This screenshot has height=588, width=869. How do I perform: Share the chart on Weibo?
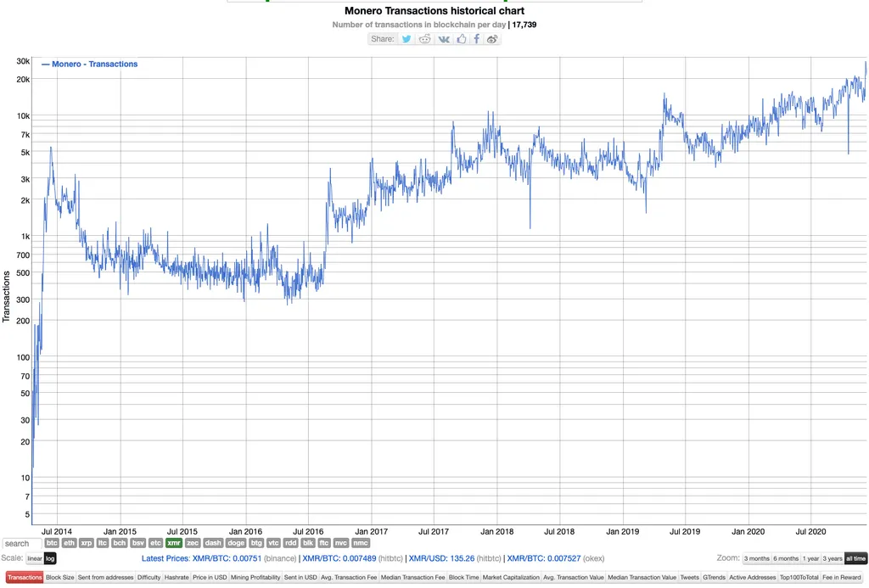492,39
